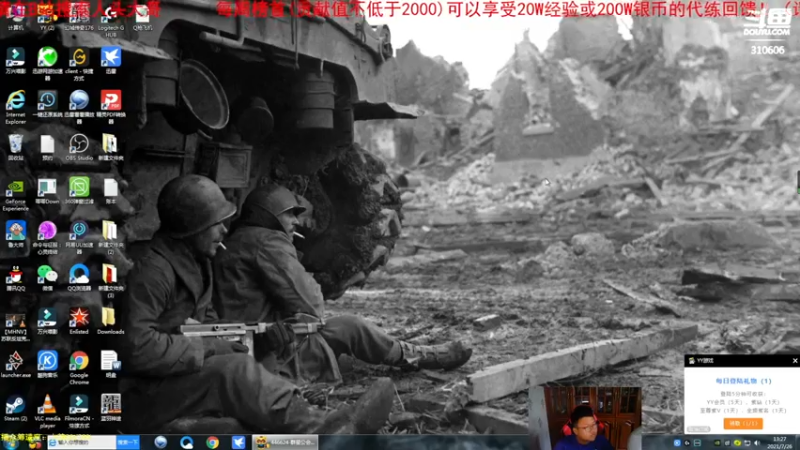Launch the 嘟嘟Down desktop shortcut
Image resolution: width=800 pixels, height=450 pixels.
pos(47,191)
